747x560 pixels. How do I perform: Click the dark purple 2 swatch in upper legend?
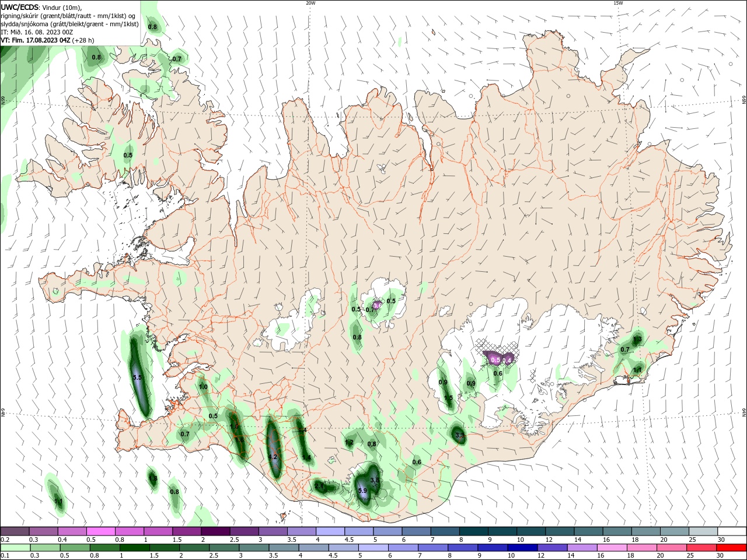tap(215, 531)
